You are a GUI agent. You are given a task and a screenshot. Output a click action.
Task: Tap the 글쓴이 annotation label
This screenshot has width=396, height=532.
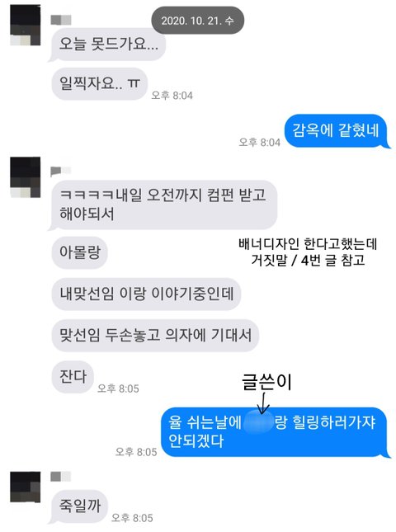266,382
